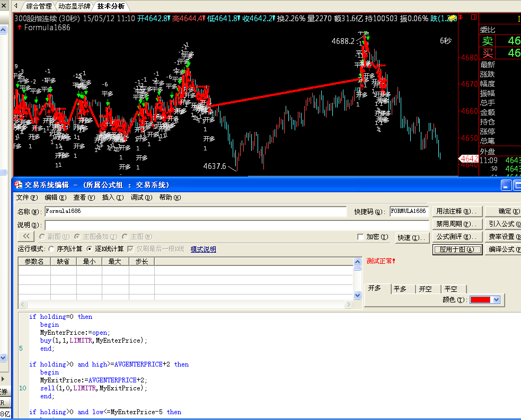Click the 4688.2 high price label on chart

coord(343,41)
